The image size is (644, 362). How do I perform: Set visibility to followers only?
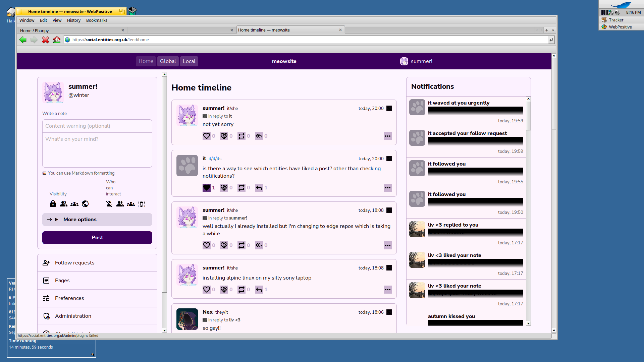(x=64, y=204)
